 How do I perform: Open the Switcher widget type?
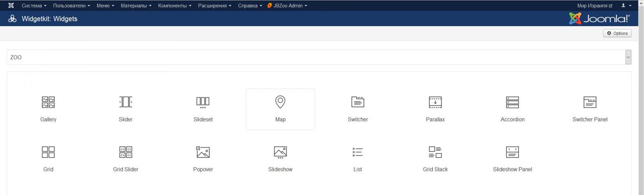point(358,102)
